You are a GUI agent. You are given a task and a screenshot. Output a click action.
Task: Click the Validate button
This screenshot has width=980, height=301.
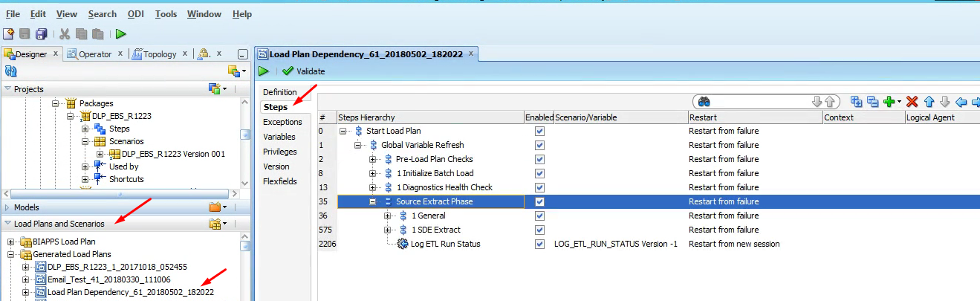click(x=303, y=71)
